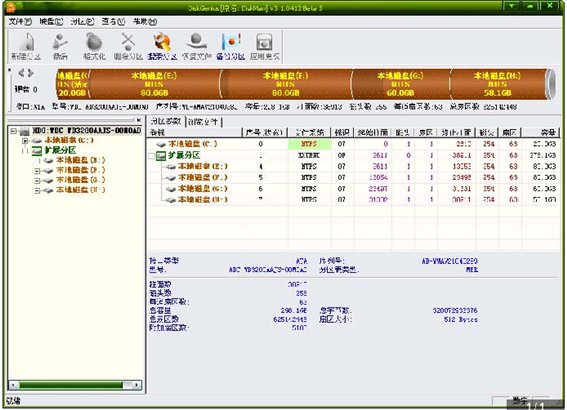Switch to the 分区参数 tab

pyautogui.click(x=166, y=121)
